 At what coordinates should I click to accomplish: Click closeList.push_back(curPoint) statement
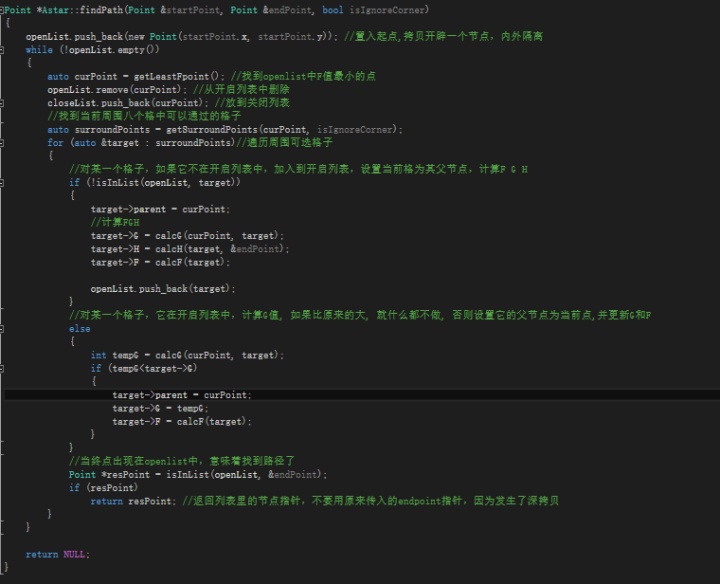coord(128,103)
